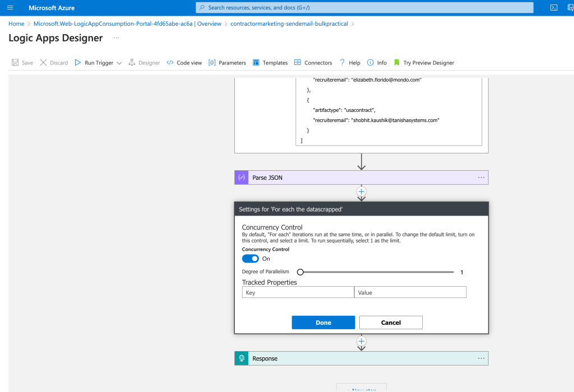Select the Response action card
The height and width of the screenshot is (392, 574).
[x=362, y=358]
